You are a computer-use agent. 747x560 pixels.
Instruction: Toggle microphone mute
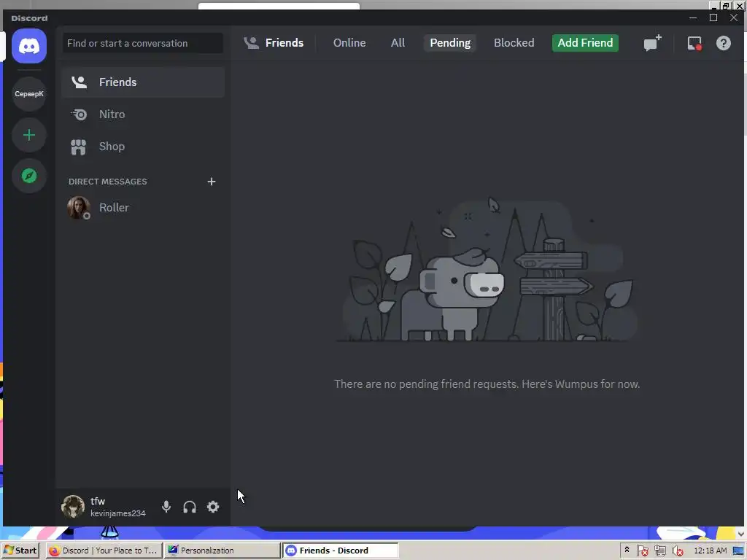(x=166, y=507)
